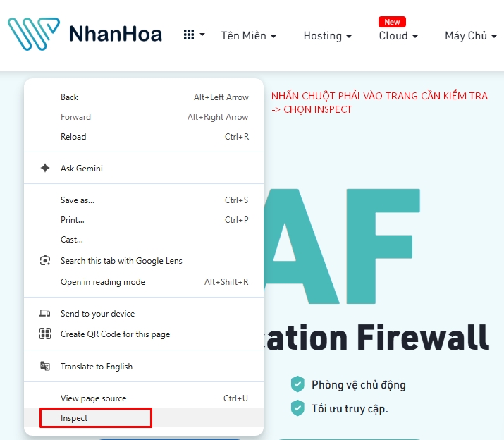The image size is (504, 440).
Task: Choose Search this tab with Google Lens
Action: click(144, 260)
